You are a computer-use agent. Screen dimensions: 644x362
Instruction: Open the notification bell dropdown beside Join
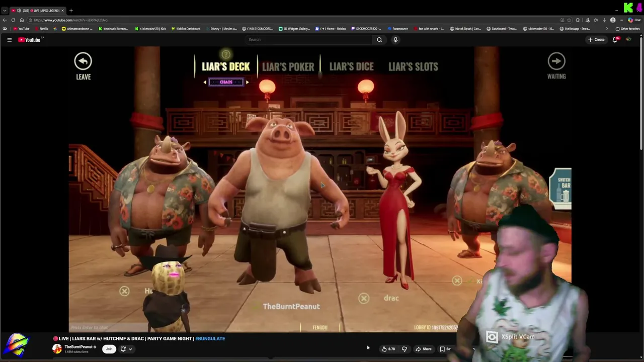tap(126, 349)
